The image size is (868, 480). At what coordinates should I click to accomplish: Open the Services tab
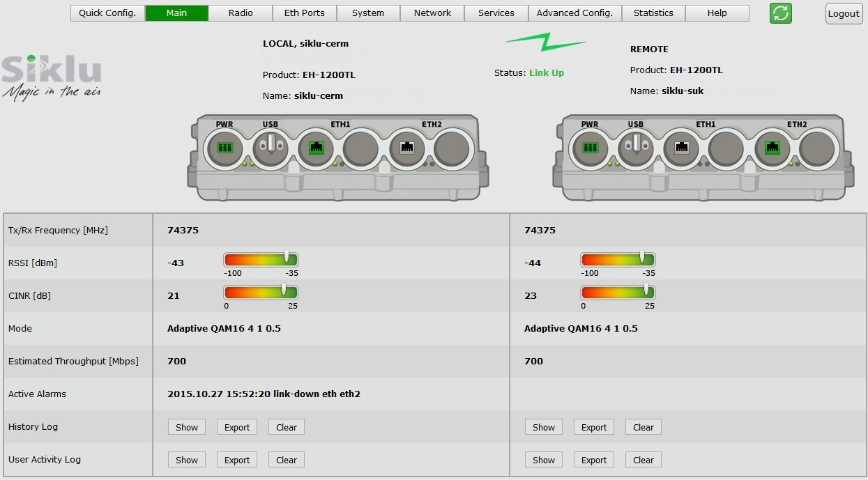(x=496, y=13)
